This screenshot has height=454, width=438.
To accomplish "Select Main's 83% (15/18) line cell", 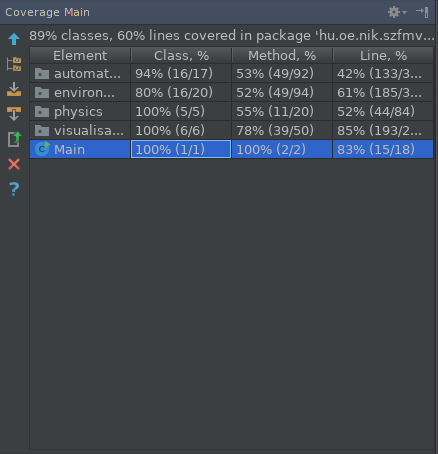I will tap(383, 149).
